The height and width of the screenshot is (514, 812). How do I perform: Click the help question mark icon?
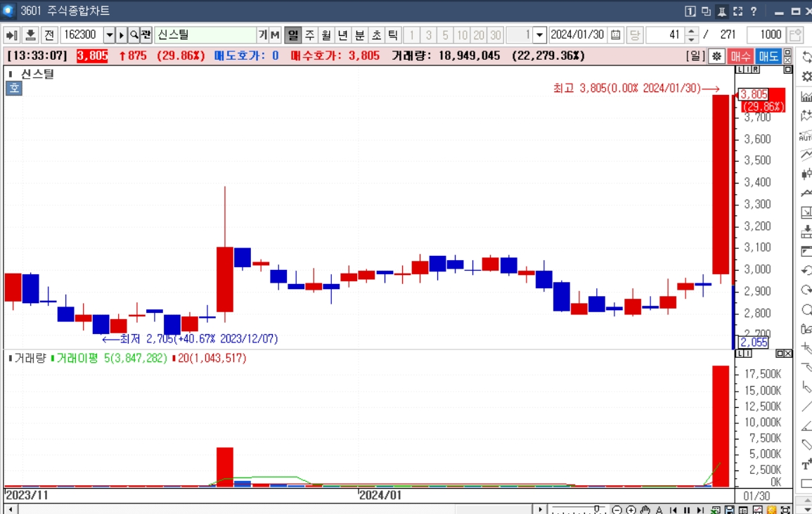754,11
